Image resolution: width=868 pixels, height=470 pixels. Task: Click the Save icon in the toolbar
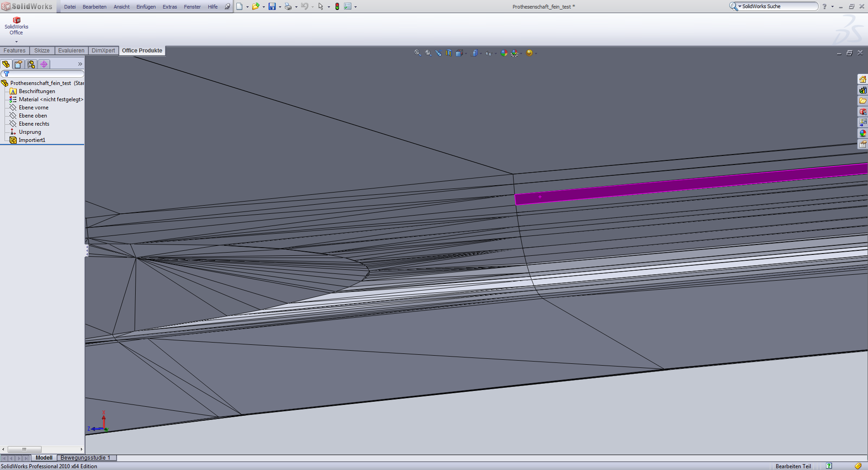click(x=272, y=6)
